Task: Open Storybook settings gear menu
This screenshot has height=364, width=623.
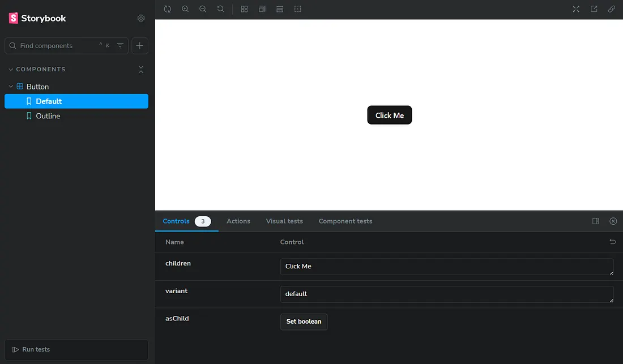Action: coord(141,18)
